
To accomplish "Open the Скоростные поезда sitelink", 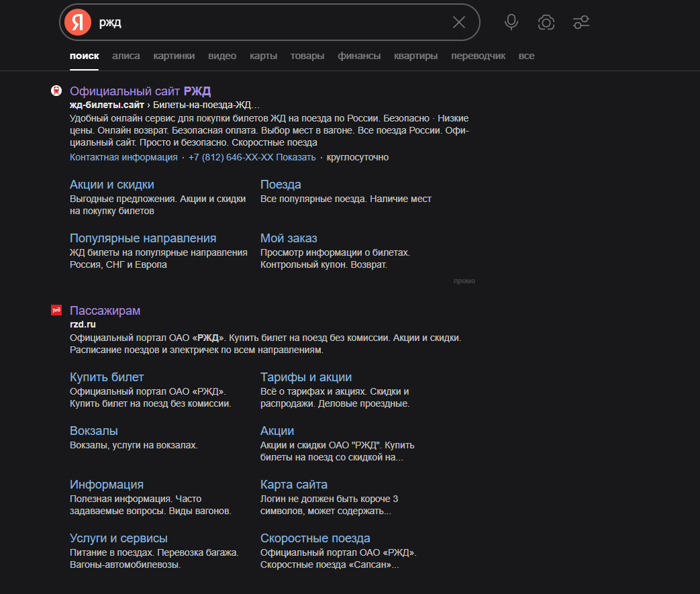I will click(315, 538).
